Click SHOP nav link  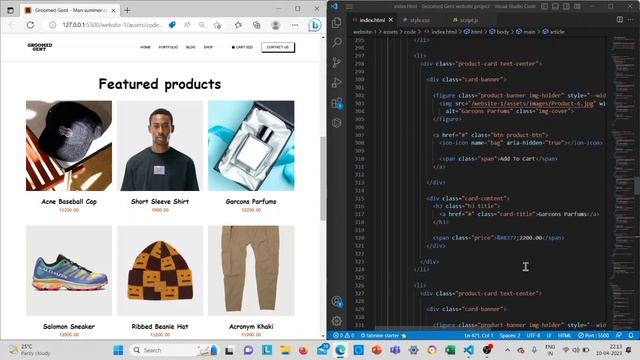[x=208, y=47]
